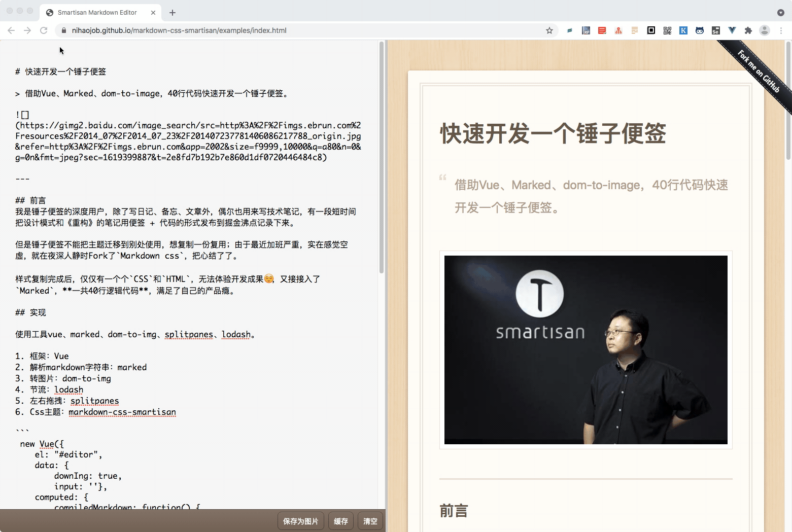This screenshot has height=532, width=792.
Task: Open the orange text-lines extension icon
Action: click(x=635, y=30)
